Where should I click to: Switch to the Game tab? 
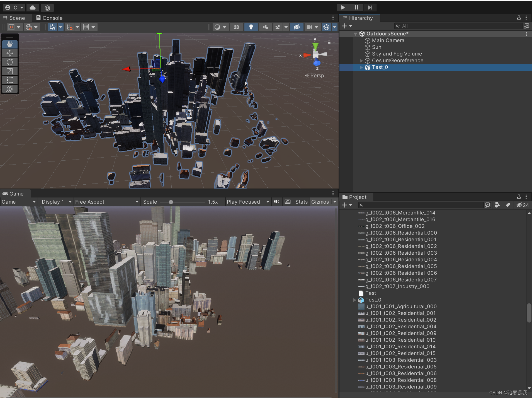(x=15, y=193)
